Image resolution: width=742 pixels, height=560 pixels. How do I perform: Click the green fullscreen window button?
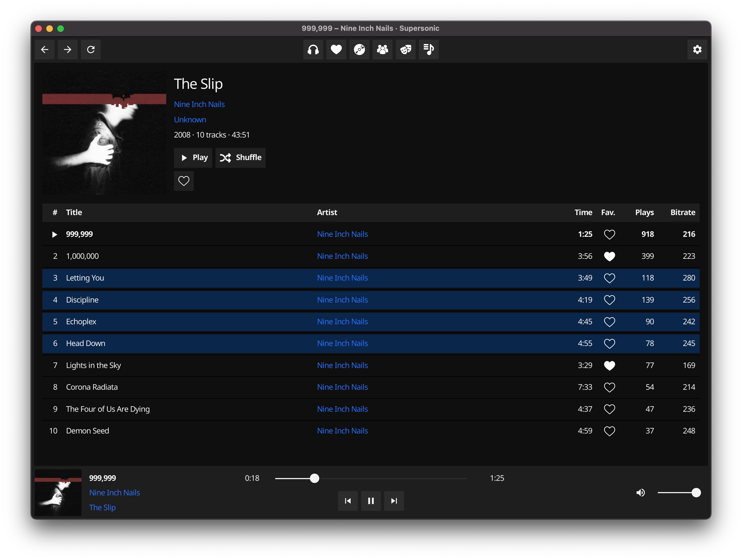click(x=61, y=29)
